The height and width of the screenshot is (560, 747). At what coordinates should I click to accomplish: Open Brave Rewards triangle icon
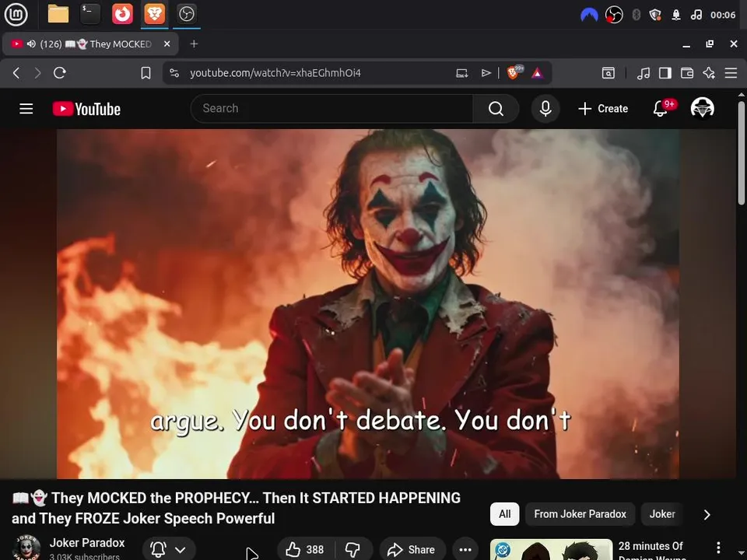(x=538, y=73)
